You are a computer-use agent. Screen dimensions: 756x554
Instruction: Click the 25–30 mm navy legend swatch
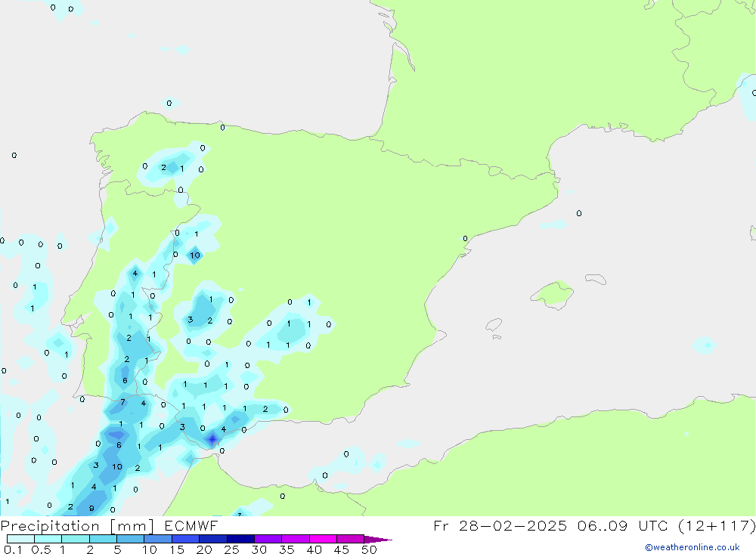pyautogui.click(x=240, y=539)
